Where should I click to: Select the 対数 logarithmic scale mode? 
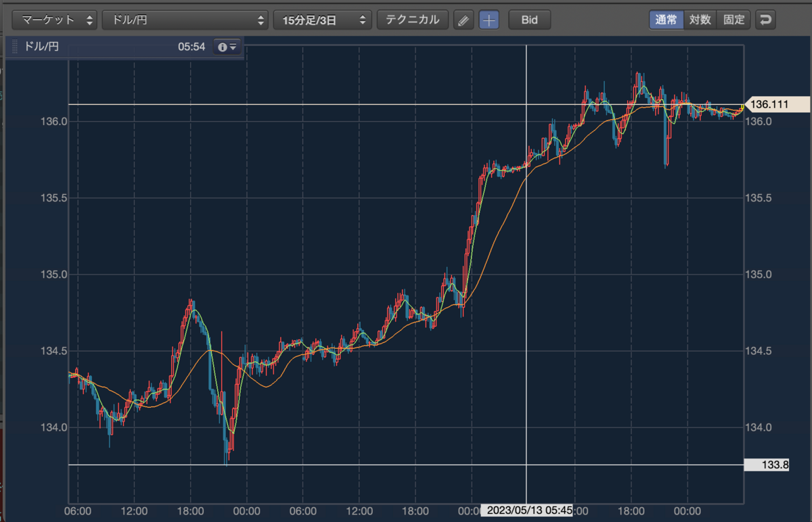coord(700,20)
